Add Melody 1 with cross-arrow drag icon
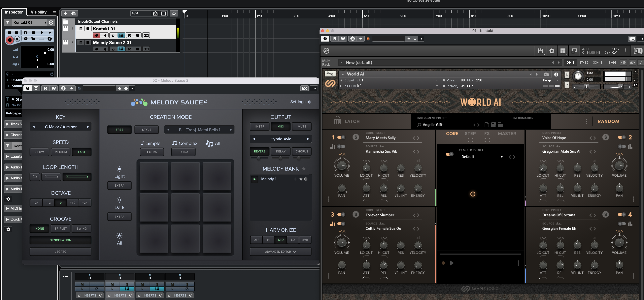644x300 pixels. pyautogui.click(x=296, y=179)
